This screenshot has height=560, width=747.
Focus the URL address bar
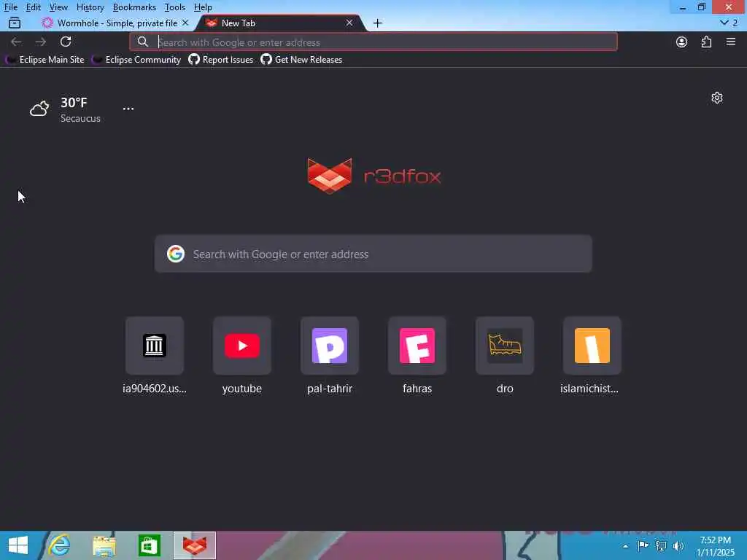pyautogui.click(x=373, y=42)
